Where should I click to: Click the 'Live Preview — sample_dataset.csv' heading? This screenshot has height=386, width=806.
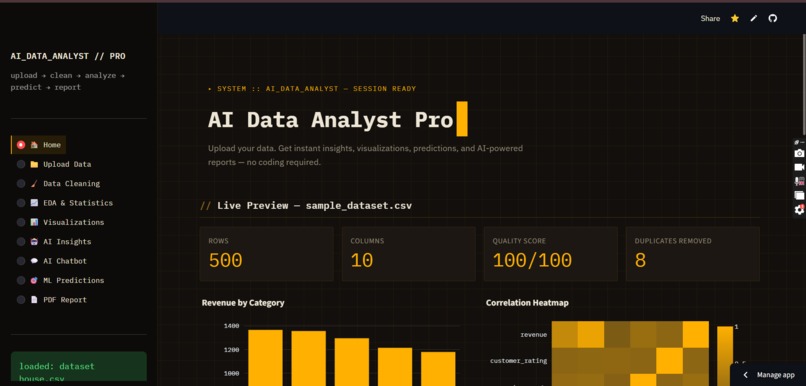314,206
